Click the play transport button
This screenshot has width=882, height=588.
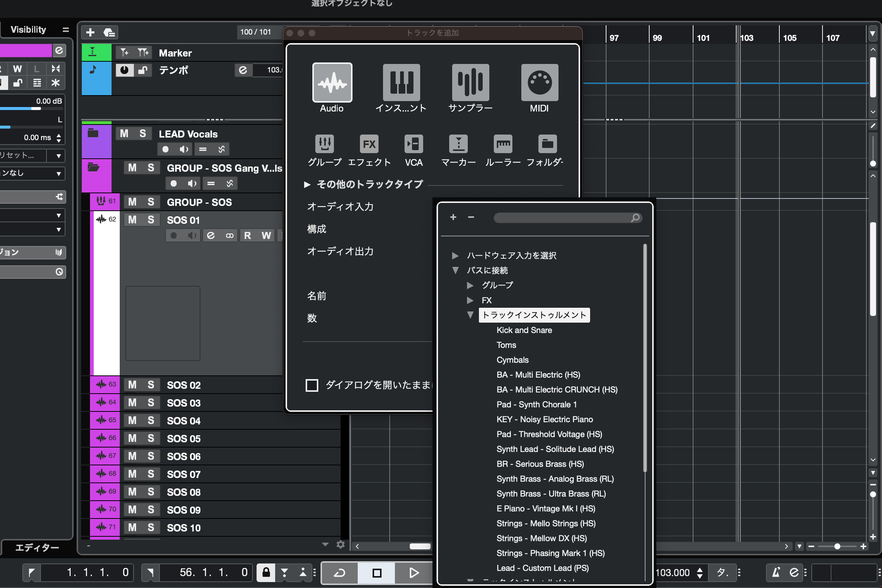point(413,572)
